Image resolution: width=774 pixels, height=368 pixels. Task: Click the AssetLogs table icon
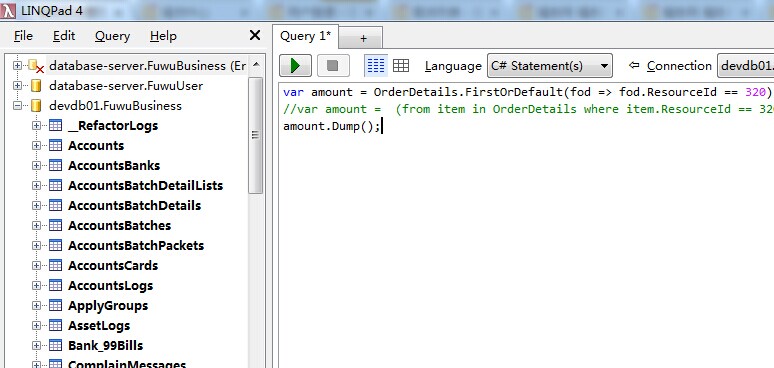point(55,326)
